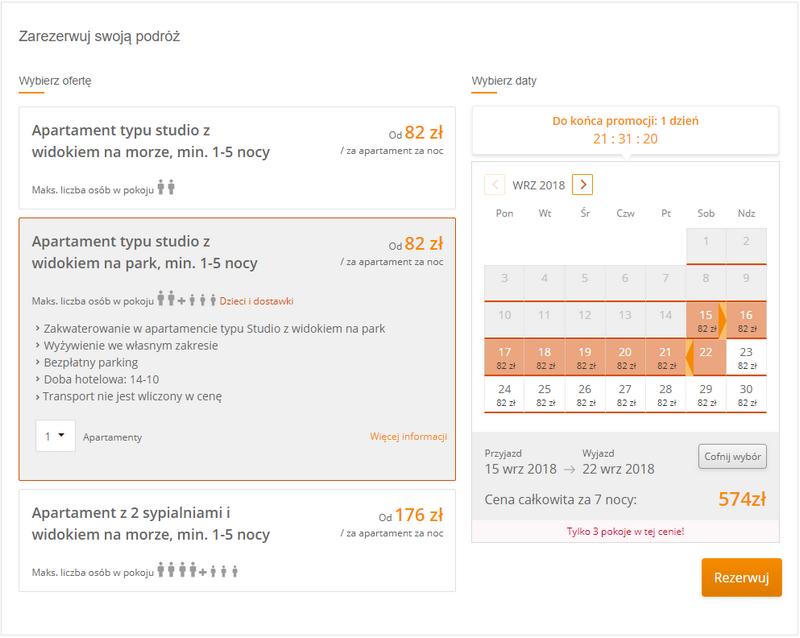Image resolution: width=800 pixels, height=638 pixels.
Task: Open the Więcej informacji link
Action: point(408,436)
